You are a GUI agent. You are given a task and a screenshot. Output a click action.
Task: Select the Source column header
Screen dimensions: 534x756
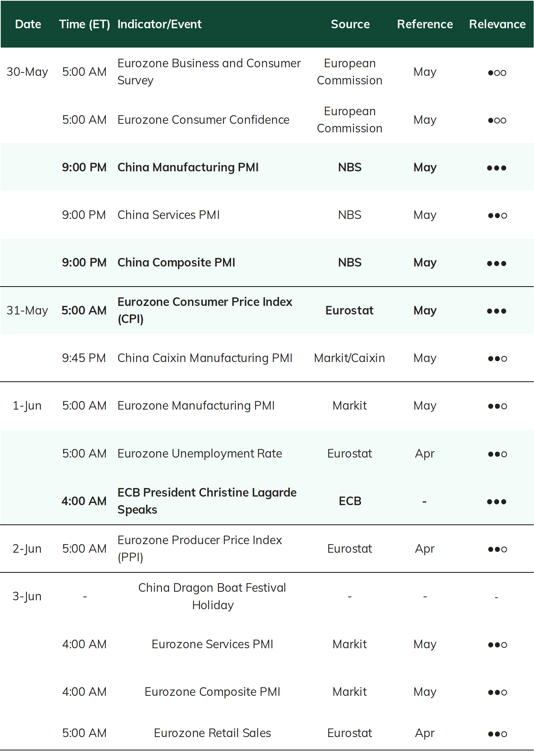[x=350, y=24]
